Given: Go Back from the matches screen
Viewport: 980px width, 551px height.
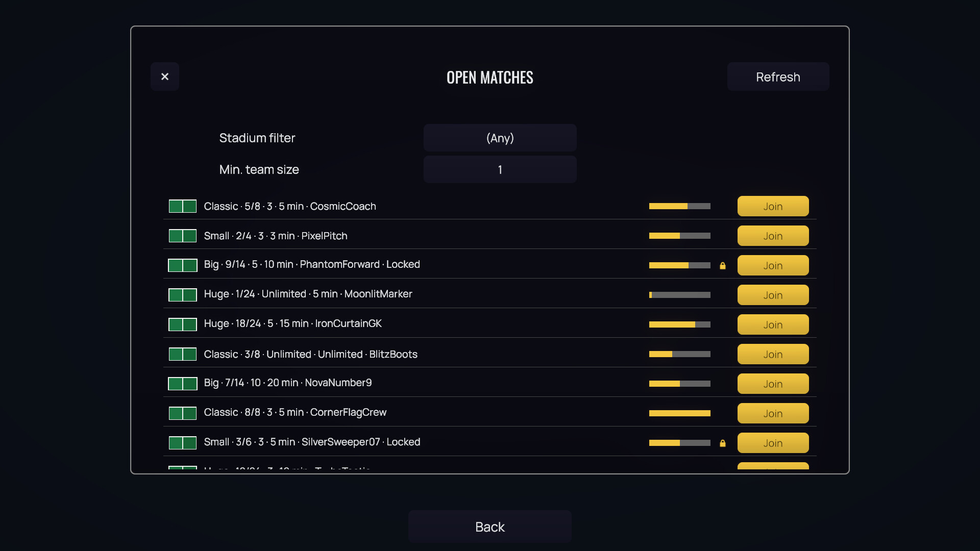Looking at the screenshot, I should [x=490, y=527].
